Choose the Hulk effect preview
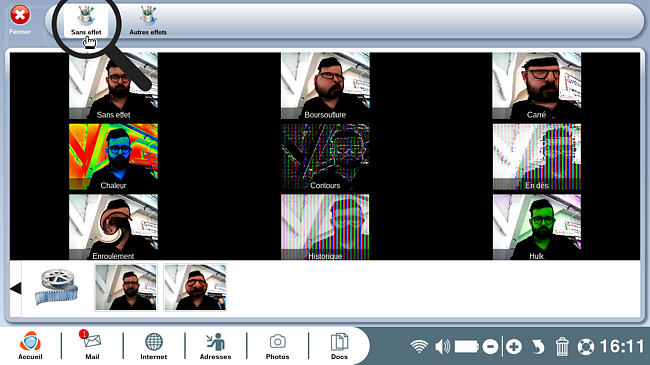Viewport: 650px width, 365px height. [x=537, y=227]
